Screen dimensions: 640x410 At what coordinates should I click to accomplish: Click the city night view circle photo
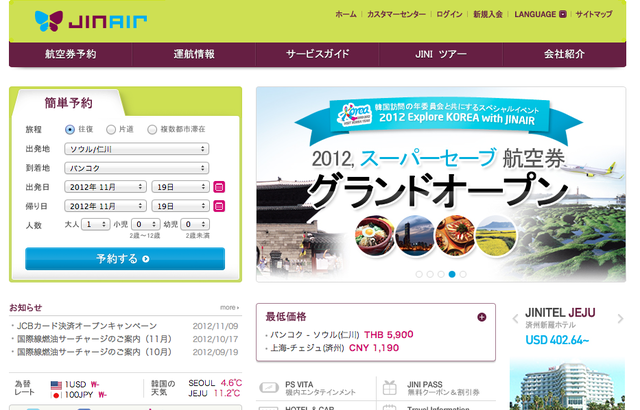click(415, 235)
